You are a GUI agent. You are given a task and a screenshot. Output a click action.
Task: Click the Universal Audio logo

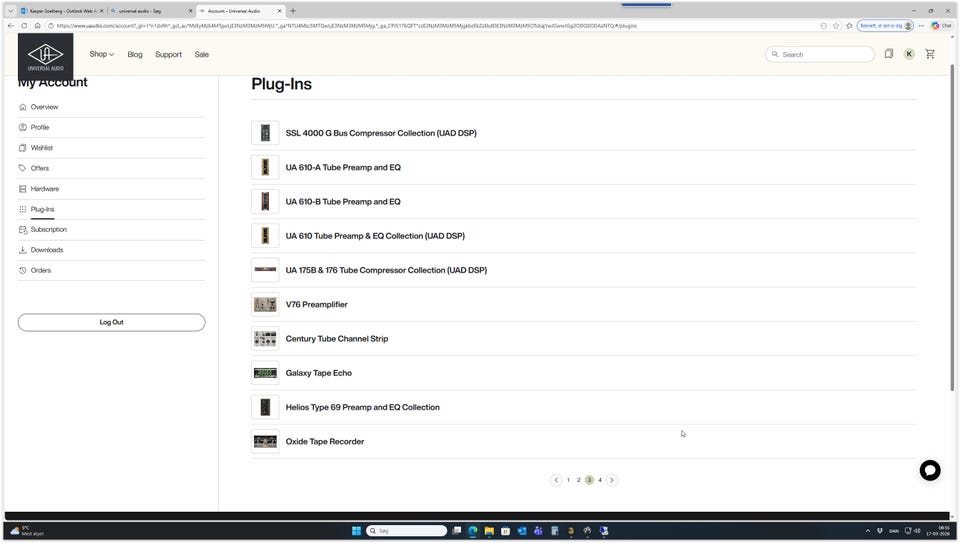[45, 57]
